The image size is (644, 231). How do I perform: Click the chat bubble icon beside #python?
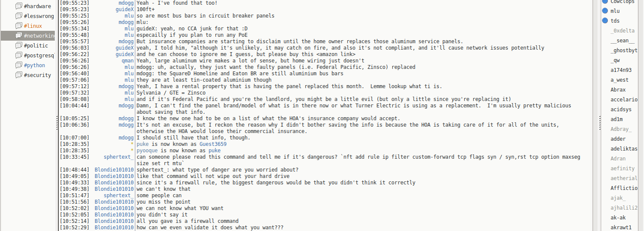coord(18,65)
